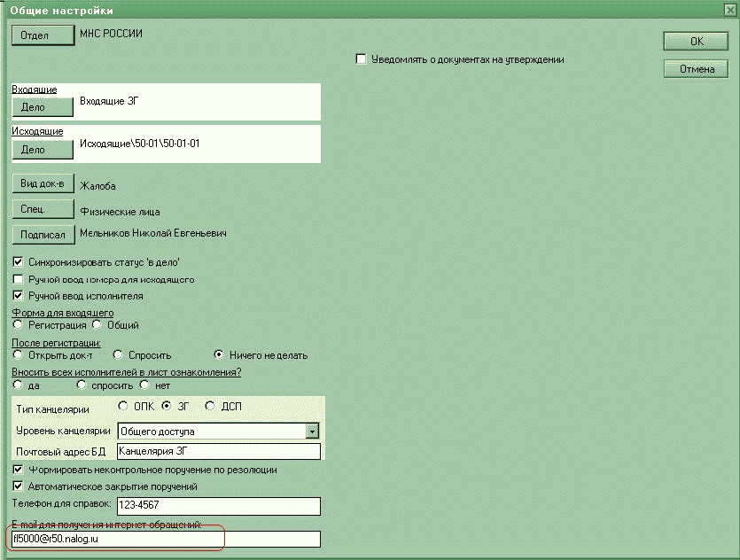Open Дело selector under Входящие
This screenshot has width=740, height=560.
tap(42, 106)
